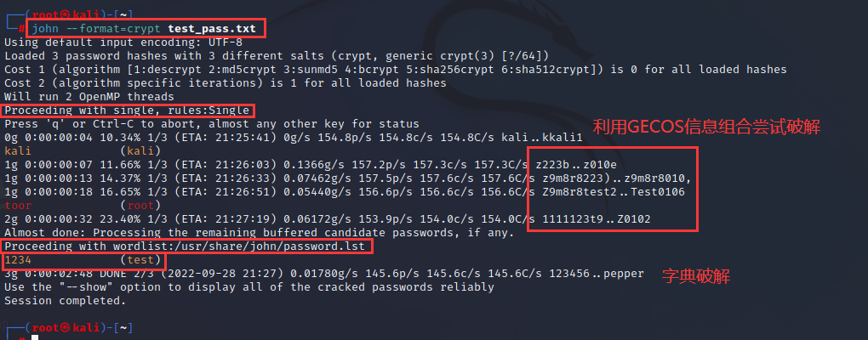The width and height of the screenshot is (868, 340).
Task: Select the "Proceeding with single, rules:Single" line
Action: click(x=127, y=110)
